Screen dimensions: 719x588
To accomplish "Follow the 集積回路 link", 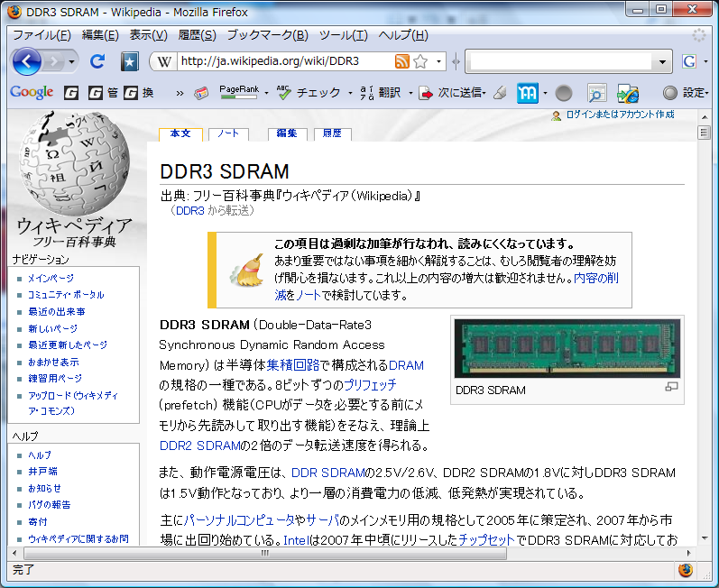I will tap(292, 365).
